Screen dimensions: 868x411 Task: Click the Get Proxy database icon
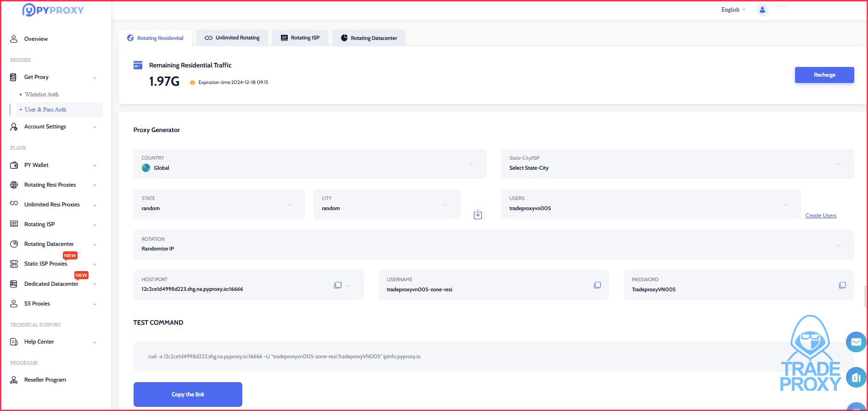pyautogui.click(x=13, y=77)
